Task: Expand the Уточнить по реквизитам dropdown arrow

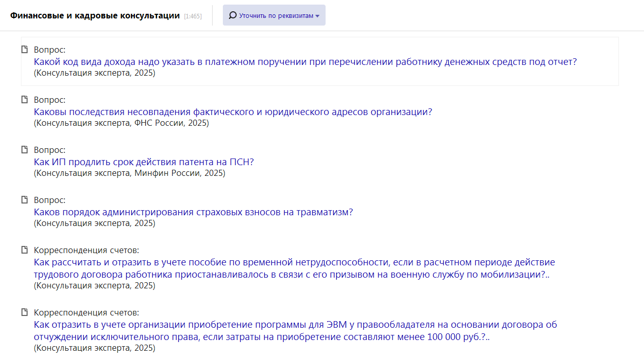Action: pyautogui.click(x=317, y=16)
